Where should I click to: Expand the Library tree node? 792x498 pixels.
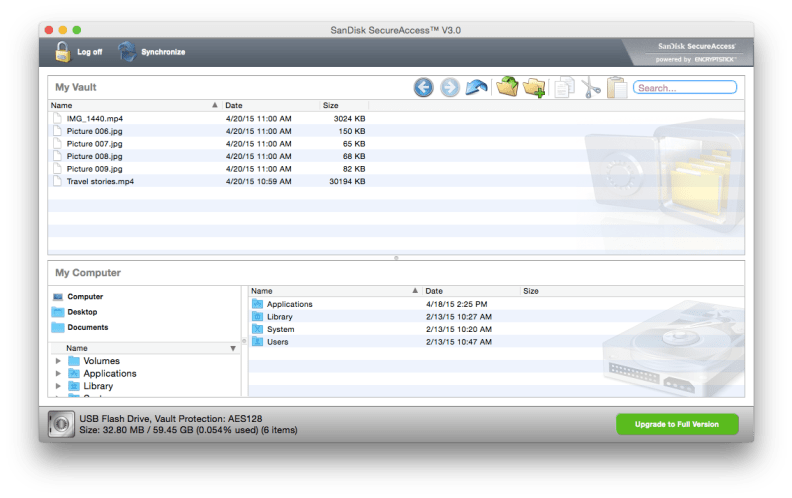(x=58, y=386)
